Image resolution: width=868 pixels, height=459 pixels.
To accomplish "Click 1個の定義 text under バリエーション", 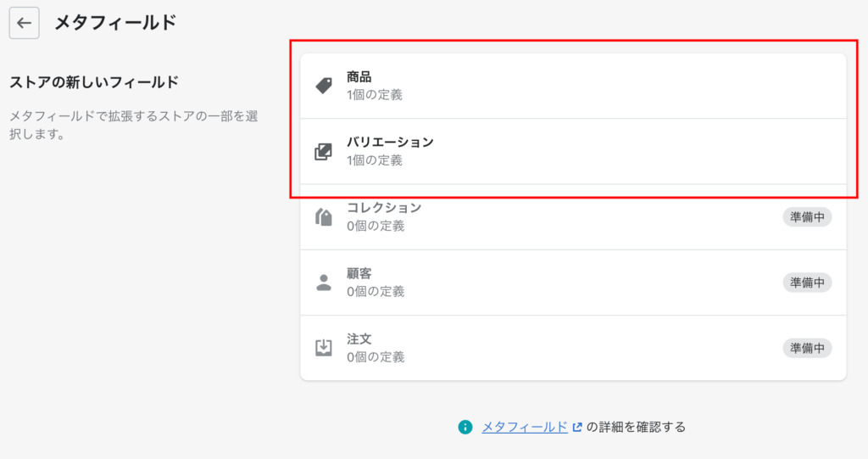I will 375,160.
